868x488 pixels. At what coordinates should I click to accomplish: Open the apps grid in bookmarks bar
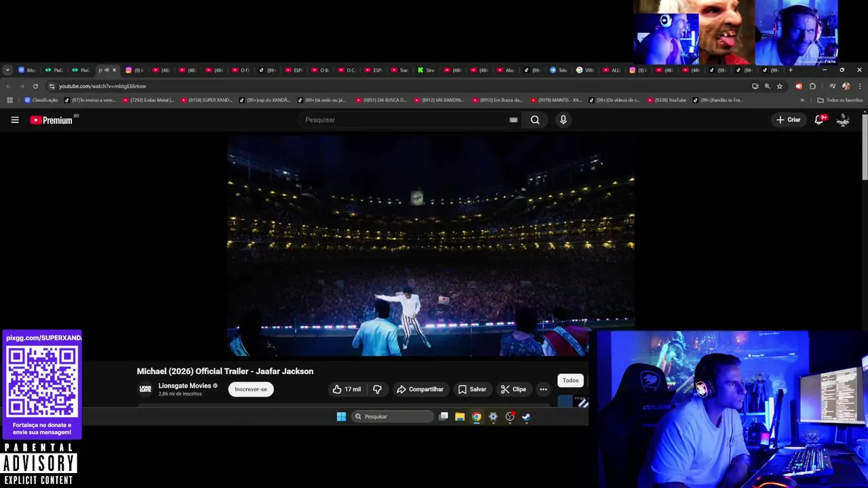(9, 100)
